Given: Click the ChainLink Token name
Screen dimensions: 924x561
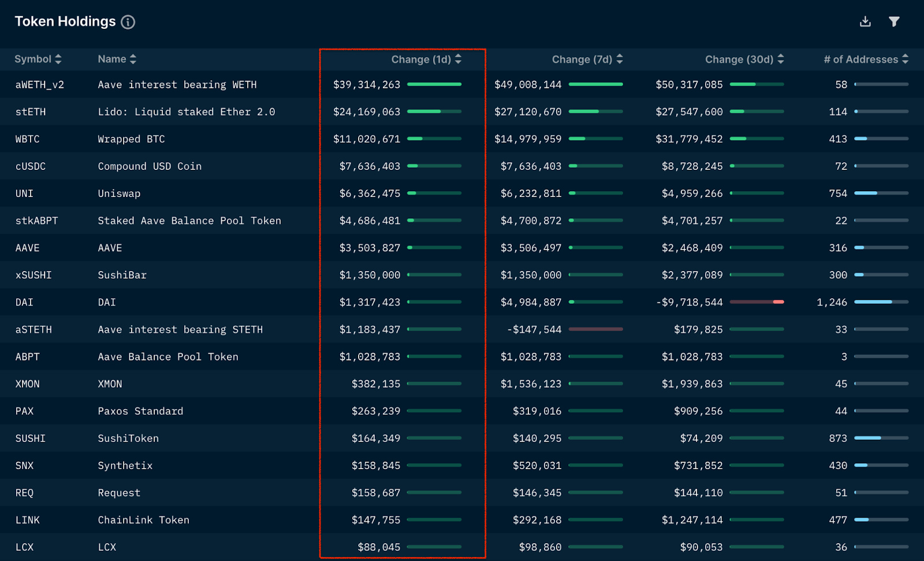Looking at the screenshot, I should [144, 520].
